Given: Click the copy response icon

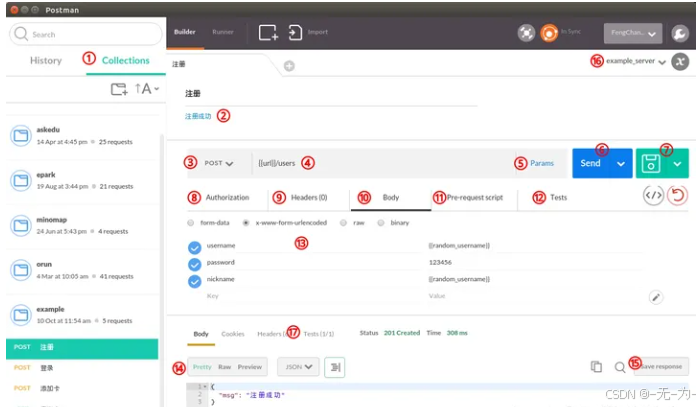Looking at the screenshot, I should (596, 367).
